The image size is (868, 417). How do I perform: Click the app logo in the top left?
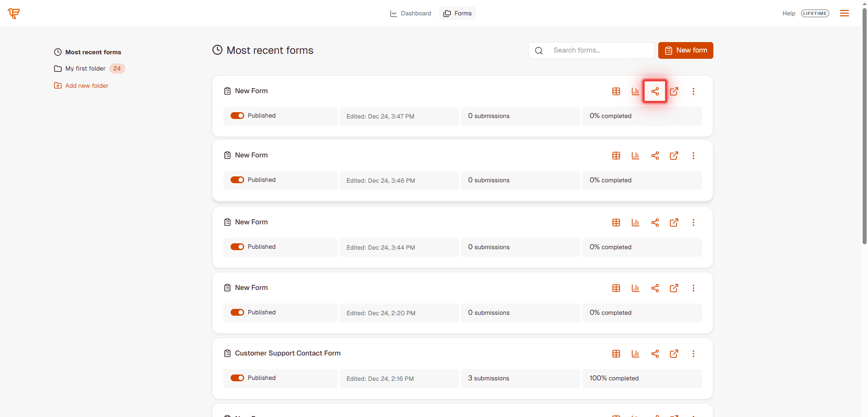coord(14,13)
